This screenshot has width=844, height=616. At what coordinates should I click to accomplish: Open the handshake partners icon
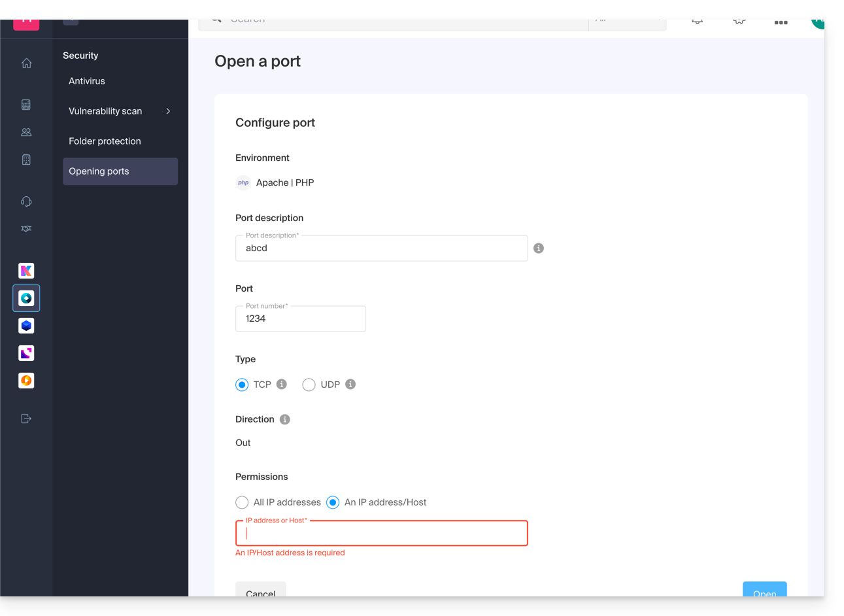click(26, 229)
